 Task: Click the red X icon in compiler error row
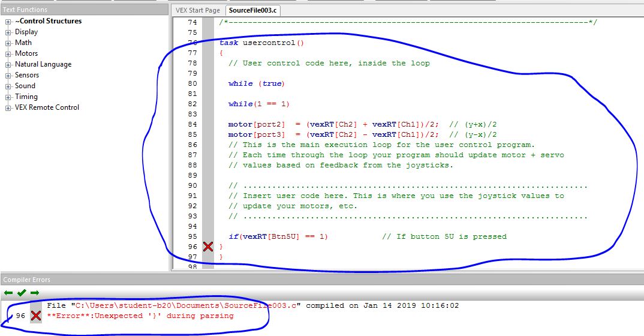[36, 316]
